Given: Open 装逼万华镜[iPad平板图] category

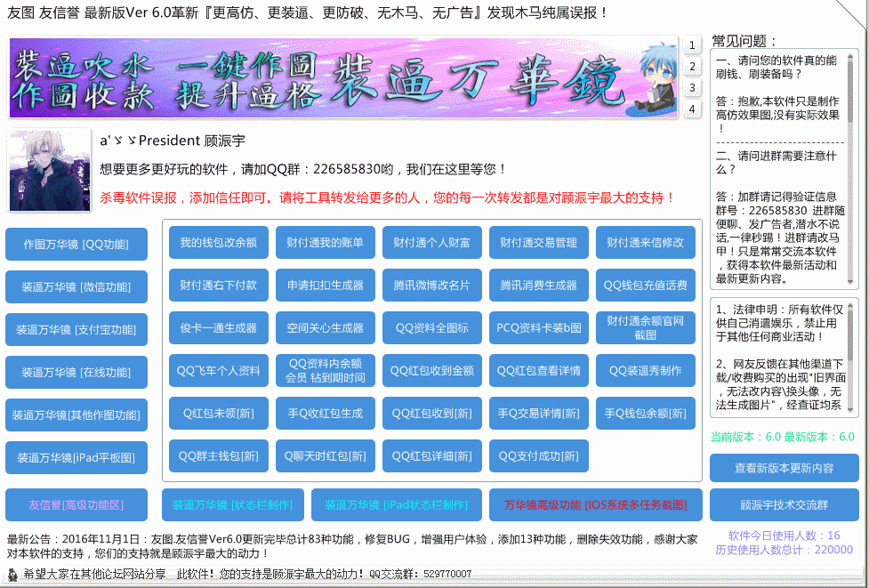Looking at the screenshot, I should click(x=76, y=457).
